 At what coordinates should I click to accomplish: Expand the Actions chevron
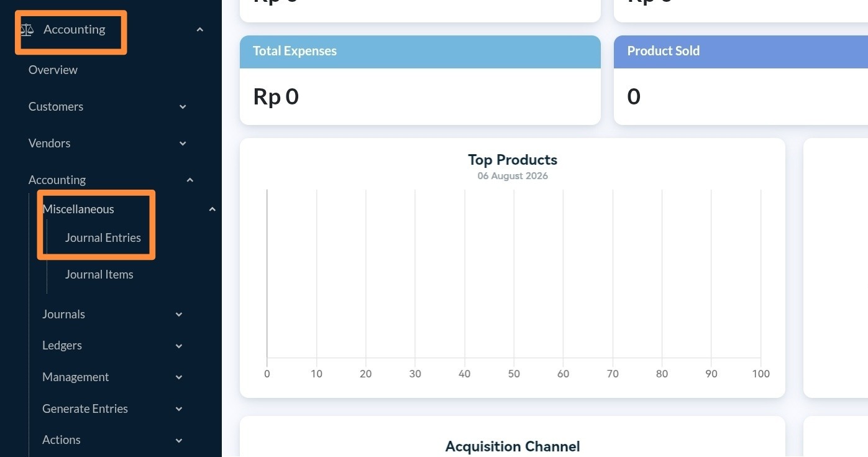[179, 440]
